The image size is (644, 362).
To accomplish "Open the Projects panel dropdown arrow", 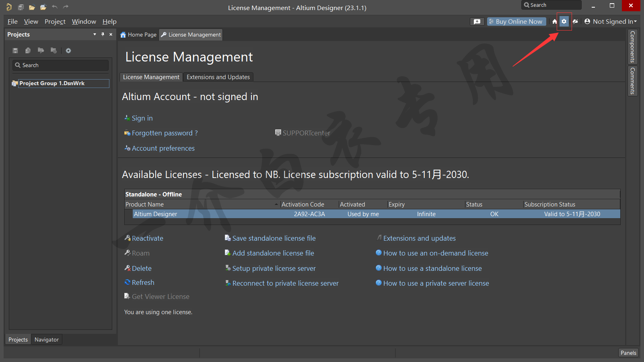I will coord(95,35).
